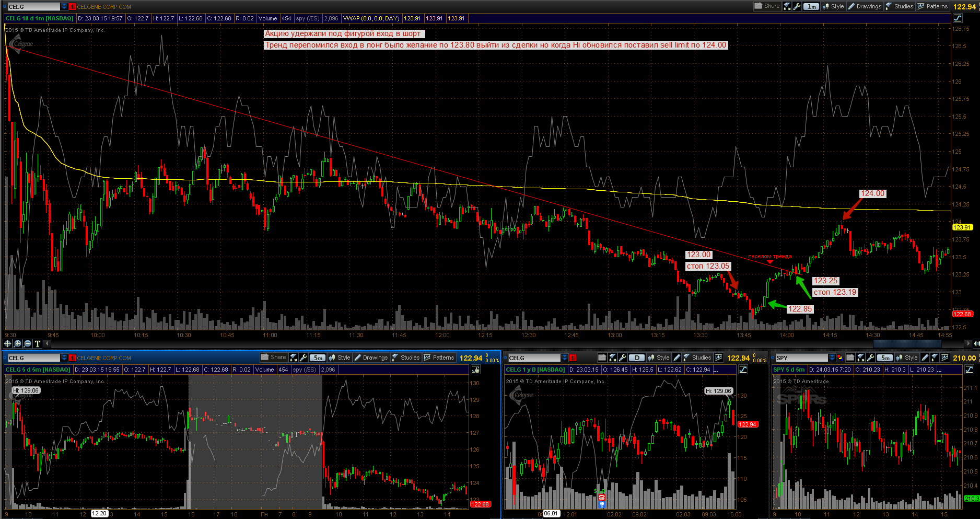Screen dimensions: 980x519
Task: Toggle the 1m timeframe button
Action: click(x=811, y=6)
